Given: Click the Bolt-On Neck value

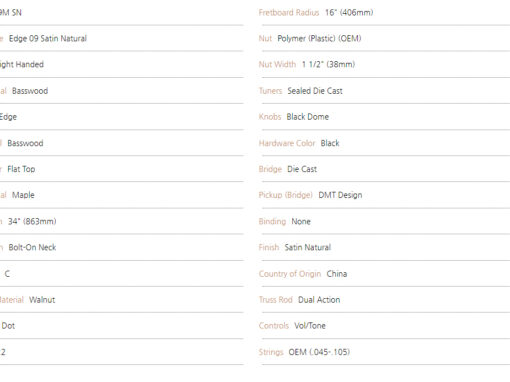Looking at the screenshot, I should [32, 247].
